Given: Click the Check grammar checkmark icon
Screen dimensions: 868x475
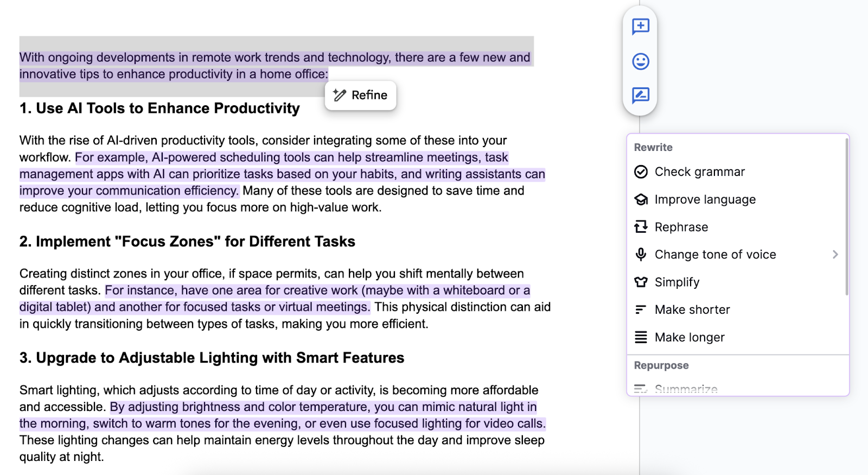Looking at the screenshot, I should pyautogui.click(x=641, y=172).
